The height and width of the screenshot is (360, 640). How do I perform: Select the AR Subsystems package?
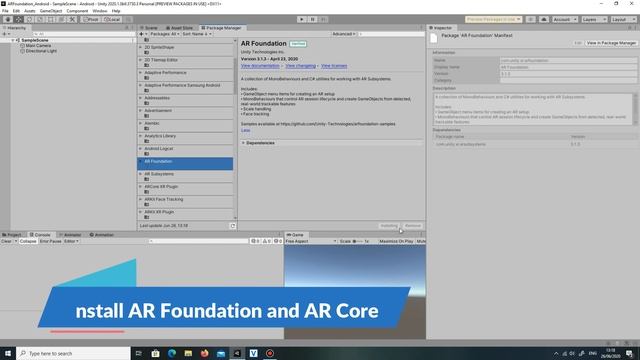(185, 176)
